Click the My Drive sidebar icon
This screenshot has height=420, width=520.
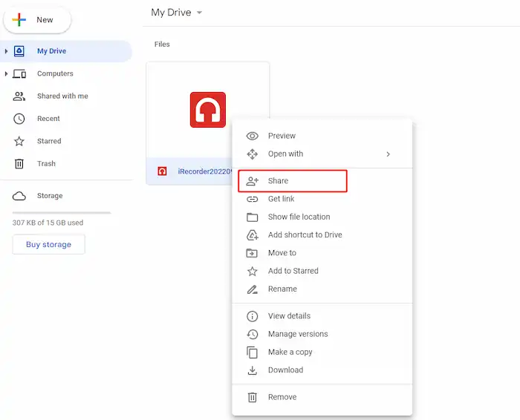[19, 51]
